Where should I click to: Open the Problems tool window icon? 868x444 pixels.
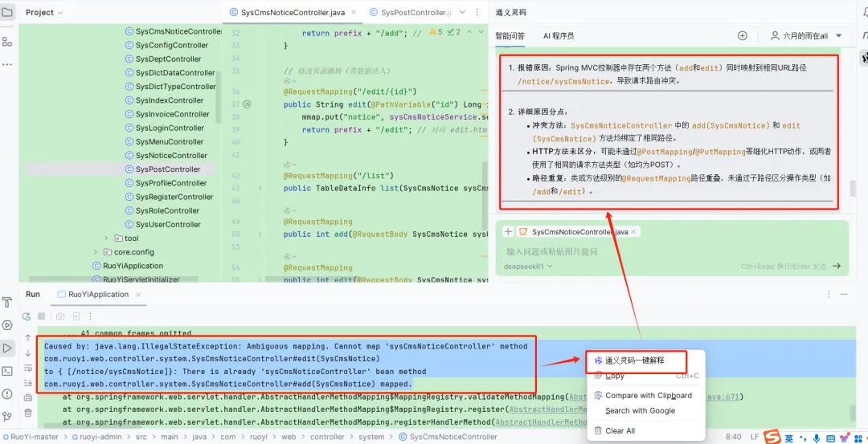(x=7, y=393)
